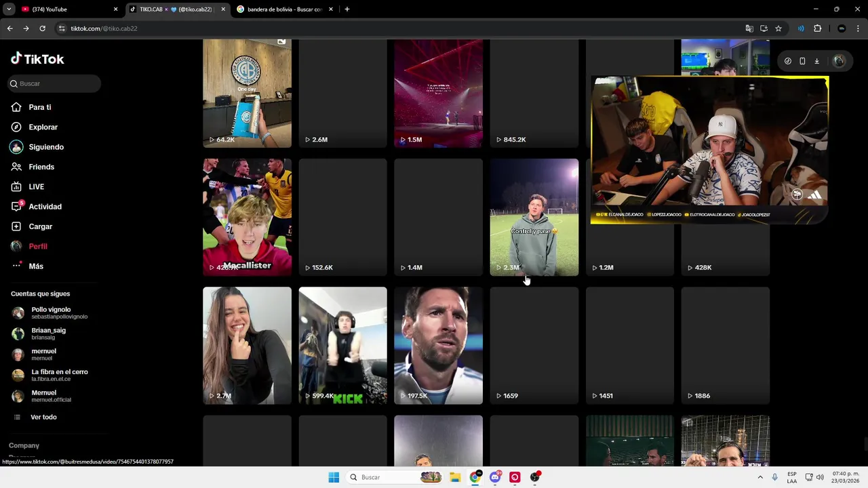Open a new browser tab
This screenshot has width=868, height=488.
pyautogui.click(x=347, y=9)
